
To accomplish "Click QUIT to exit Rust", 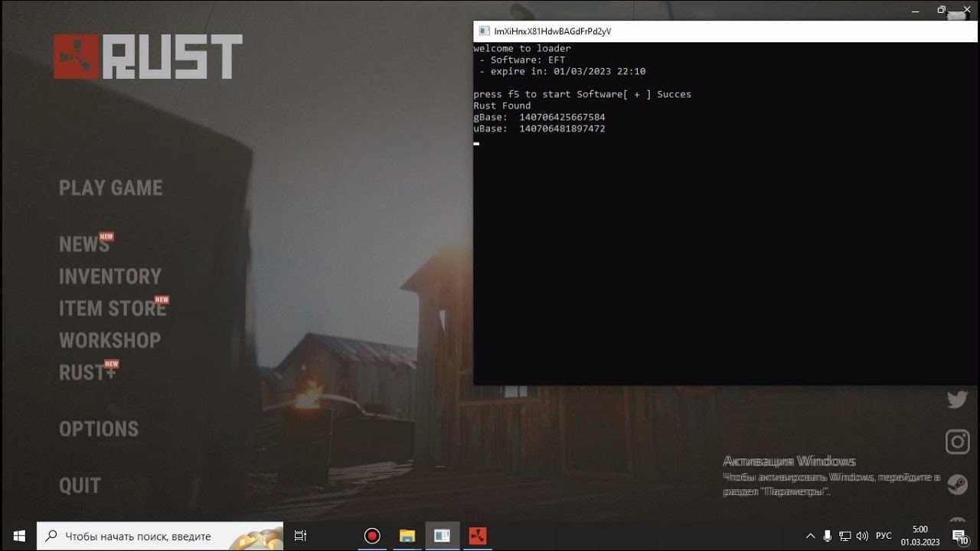I will pos(80,485).
